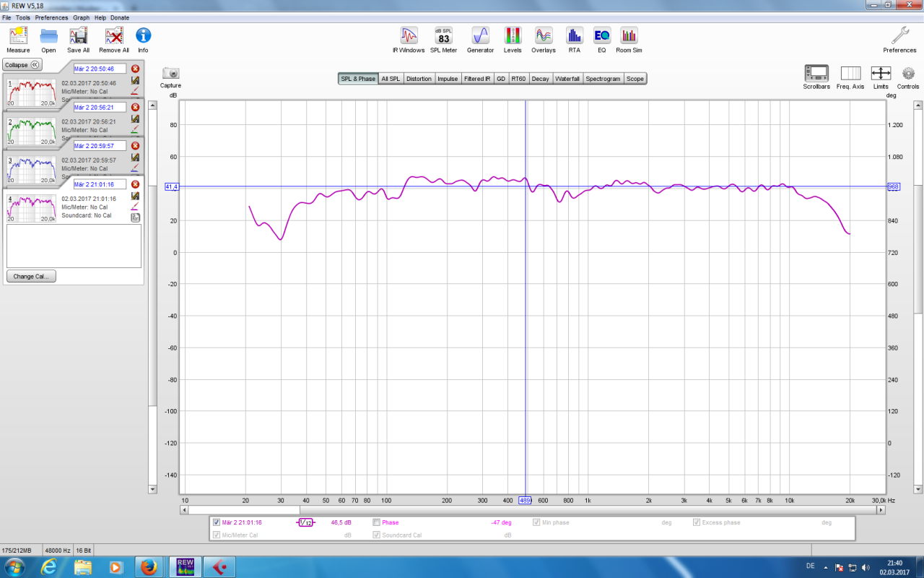Toggle the Soundcard Cal checkbox

pyautogui.click(x=376, y=535)
